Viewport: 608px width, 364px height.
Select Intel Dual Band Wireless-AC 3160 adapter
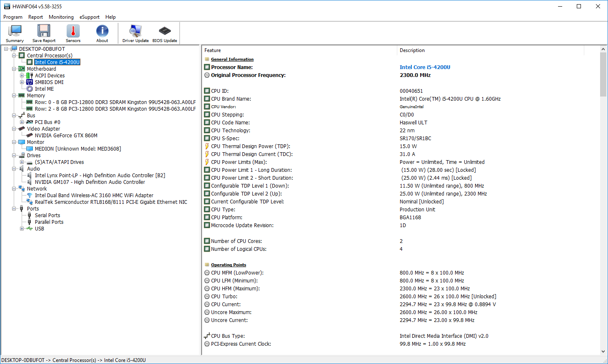(x=94, y=196)
